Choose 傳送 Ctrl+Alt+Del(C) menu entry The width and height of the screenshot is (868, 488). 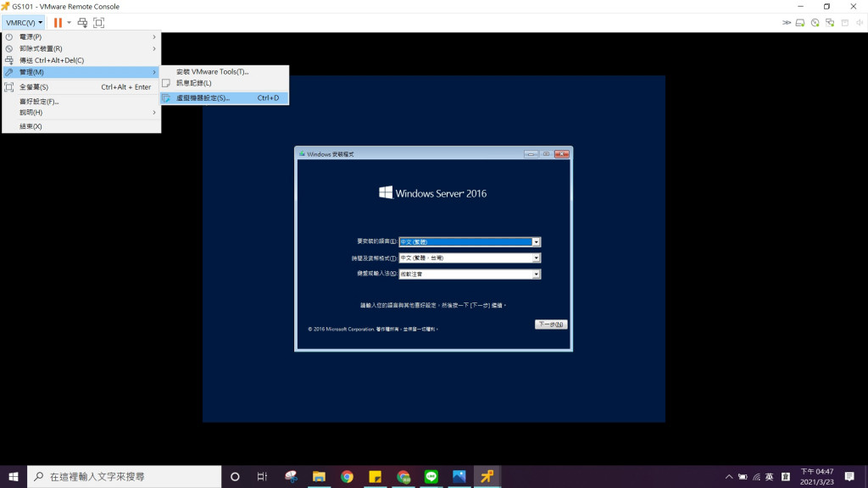click(81, 60)
